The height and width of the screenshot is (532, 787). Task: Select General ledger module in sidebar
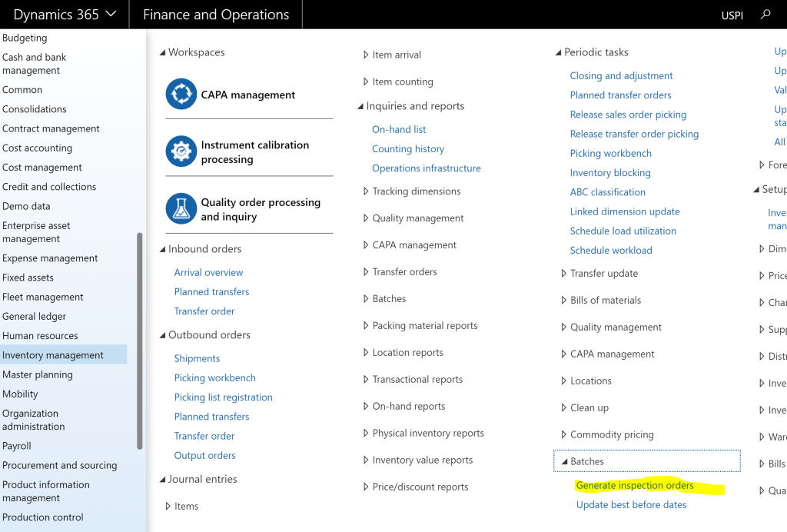35,317
